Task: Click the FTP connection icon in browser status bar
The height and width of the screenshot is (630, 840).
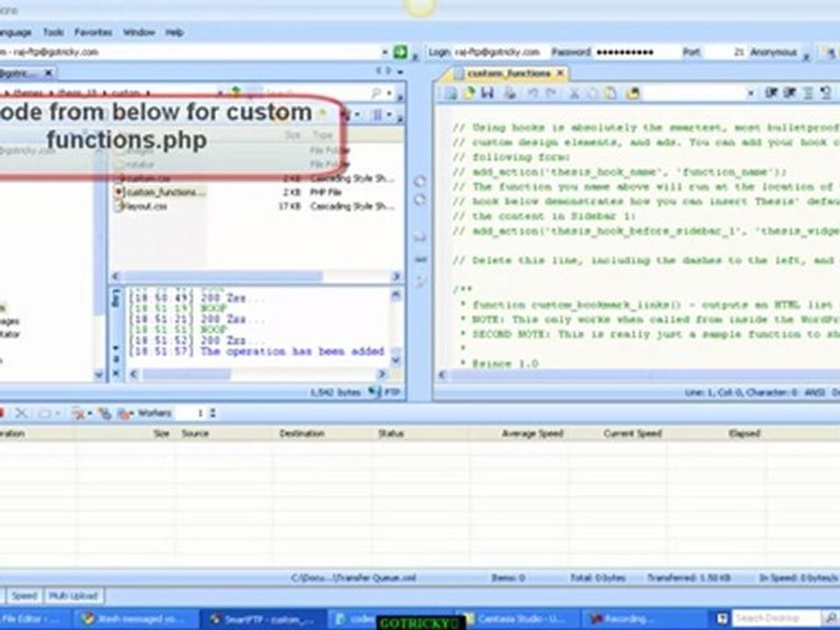Action: coord(374,392)
